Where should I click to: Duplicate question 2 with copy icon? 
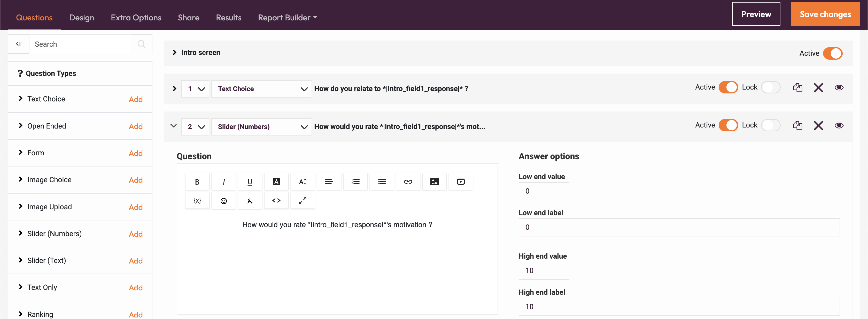797,125
